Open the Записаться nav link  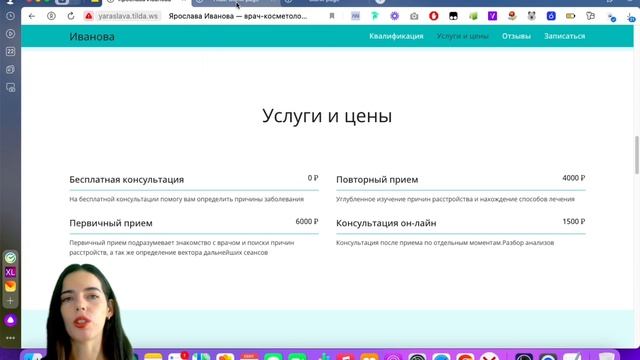pos(564,36)
